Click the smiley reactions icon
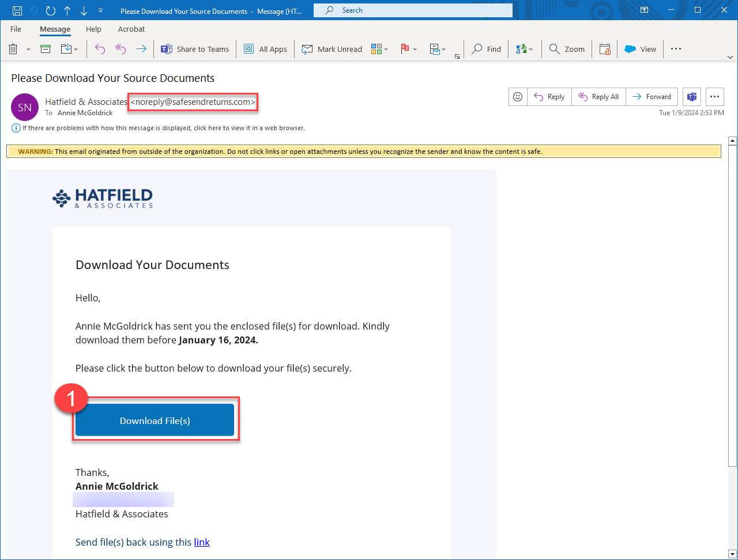 (x=517, y=96)
